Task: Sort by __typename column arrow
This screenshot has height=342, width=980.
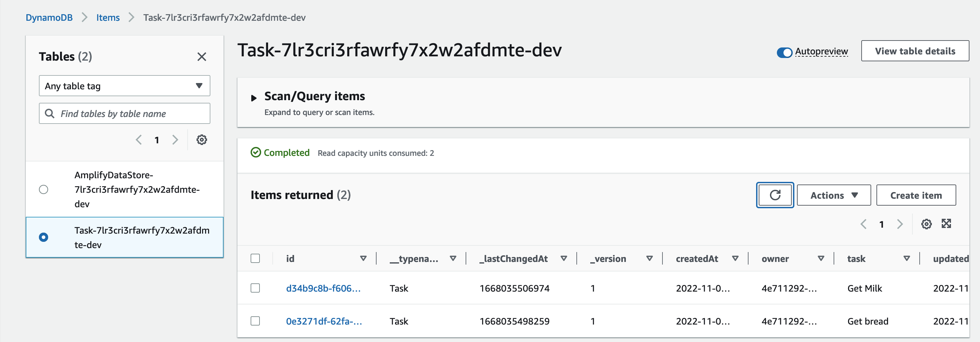Action: point(453,258)
